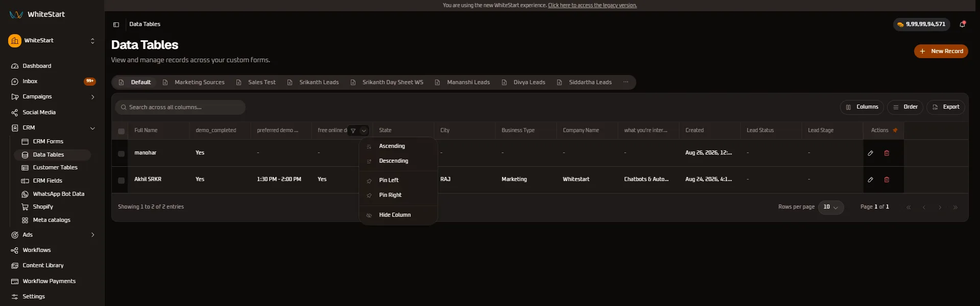Image resolution: width=980 pixels, height=306 pixels.
Task: Switch to the Srikanth Day Sheet WS tab
Action: click(x=387, y=82)
